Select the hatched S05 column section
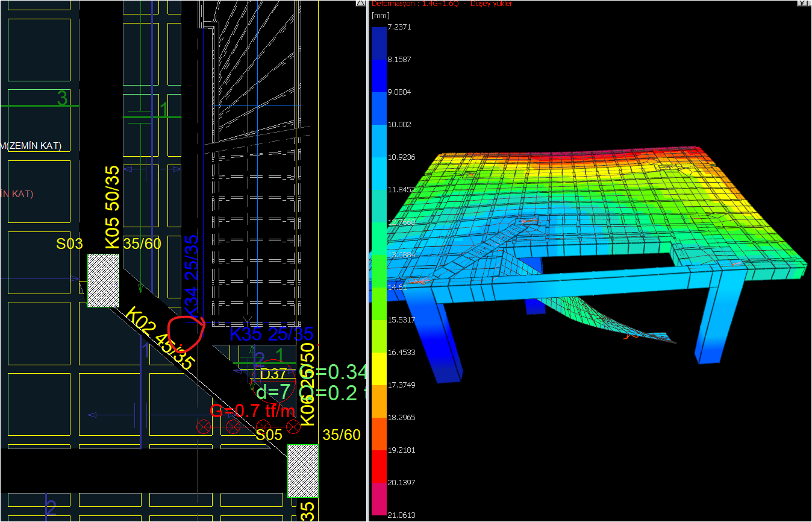Viewport: 812px width, 522px height. (x=302, y=471)
